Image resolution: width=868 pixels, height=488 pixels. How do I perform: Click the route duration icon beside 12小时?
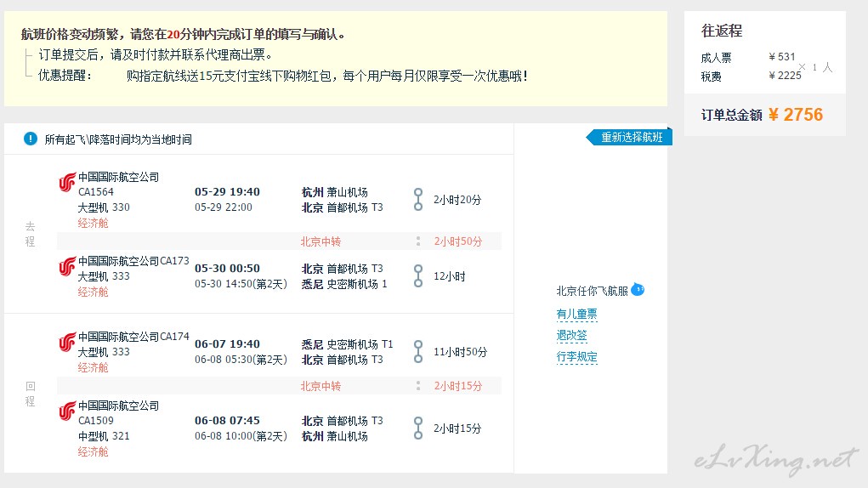[418, 276]
